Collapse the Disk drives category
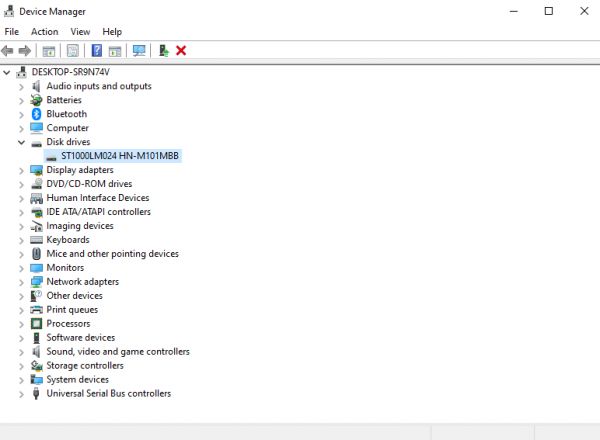This screenshot has width=600, height=440. click(x=22, y=142)
